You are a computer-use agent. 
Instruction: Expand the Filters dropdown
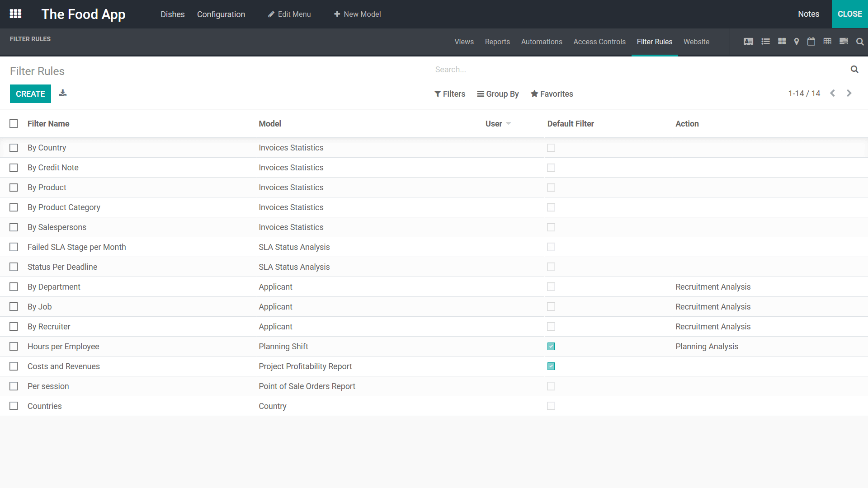(x=449, y=94)
